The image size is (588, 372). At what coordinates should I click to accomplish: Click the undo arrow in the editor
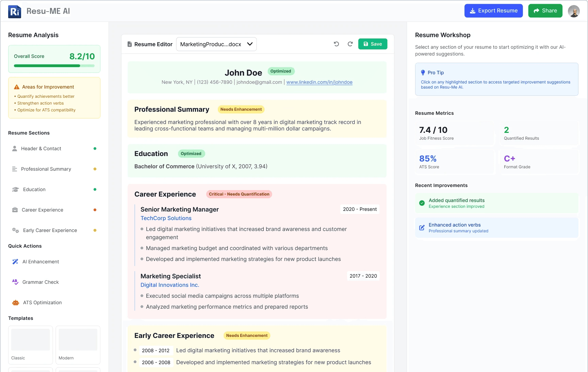click(336, 44)
